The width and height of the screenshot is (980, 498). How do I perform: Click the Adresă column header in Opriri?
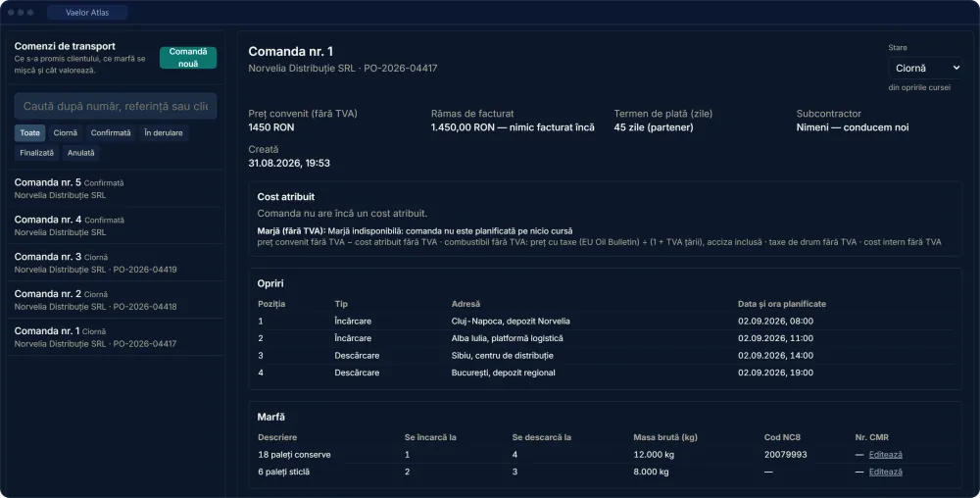point(465,304)
